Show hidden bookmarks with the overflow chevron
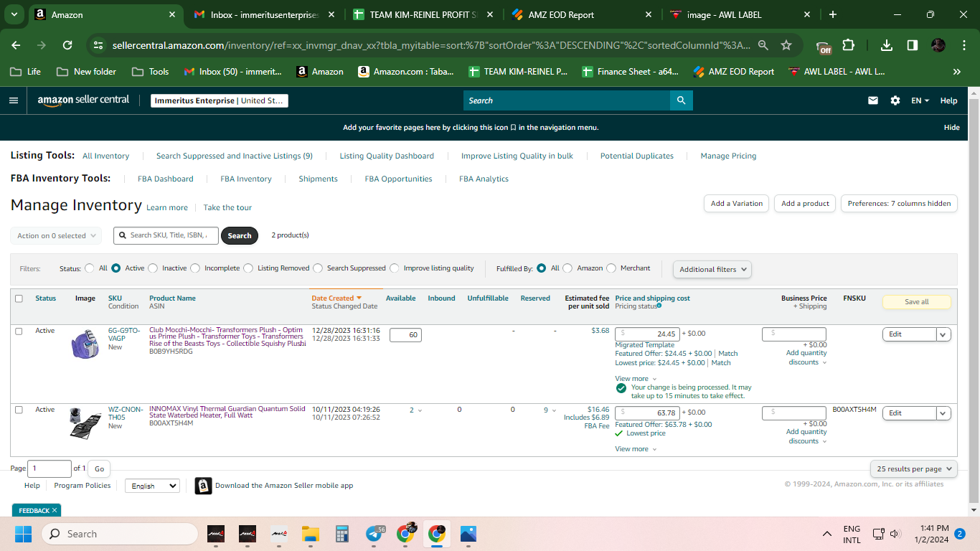 (956, 72)
